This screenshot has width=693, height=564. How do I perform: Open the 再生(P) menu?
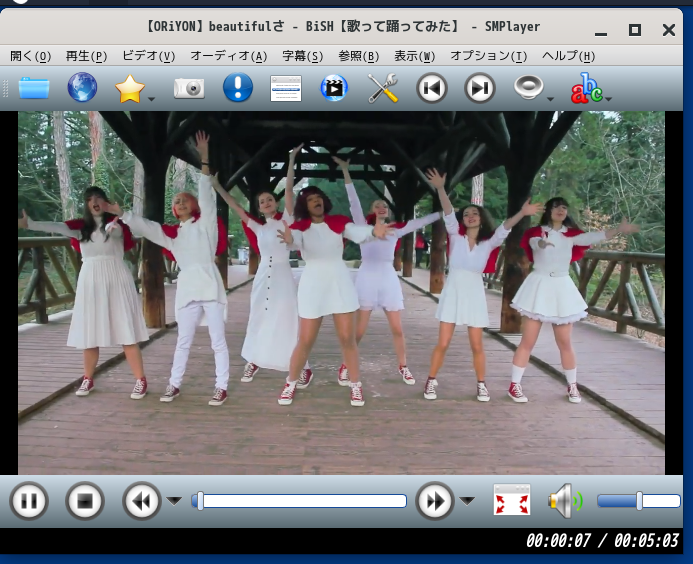tap(87, 56)
